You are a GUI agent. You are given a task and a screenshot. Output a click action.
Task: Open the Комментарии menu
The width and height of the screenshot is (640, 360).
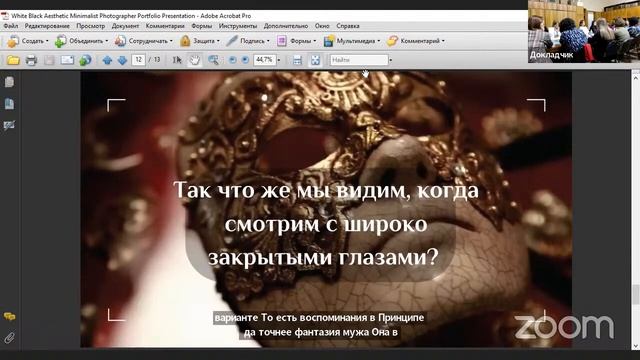coord(165,26)
